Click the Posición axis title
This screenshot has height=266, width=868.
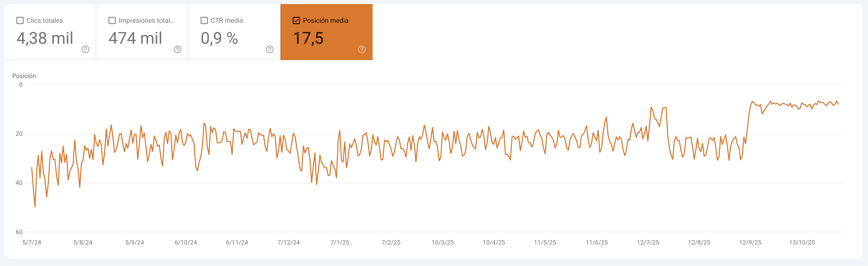(x=24, y=76)
